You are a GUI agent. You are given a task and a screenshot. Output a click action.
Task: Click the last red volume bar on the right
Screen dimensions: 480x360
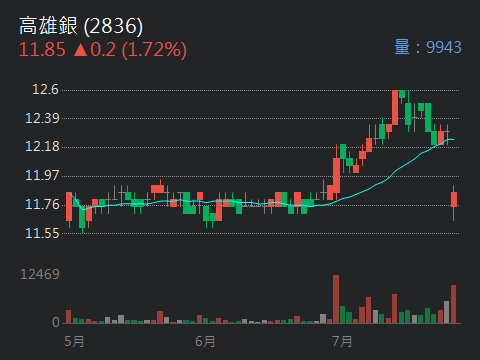(454, 304)
